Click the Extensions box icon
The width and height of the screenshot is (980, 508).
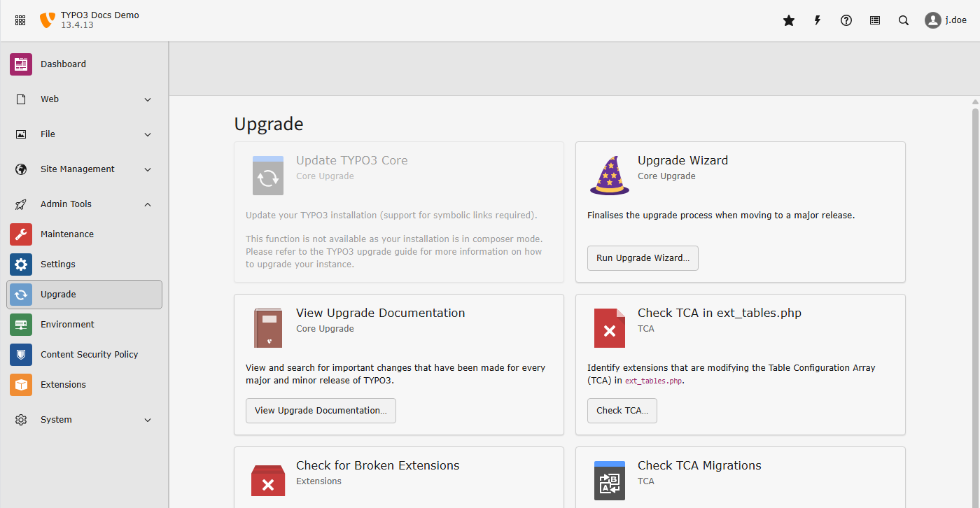21,385
